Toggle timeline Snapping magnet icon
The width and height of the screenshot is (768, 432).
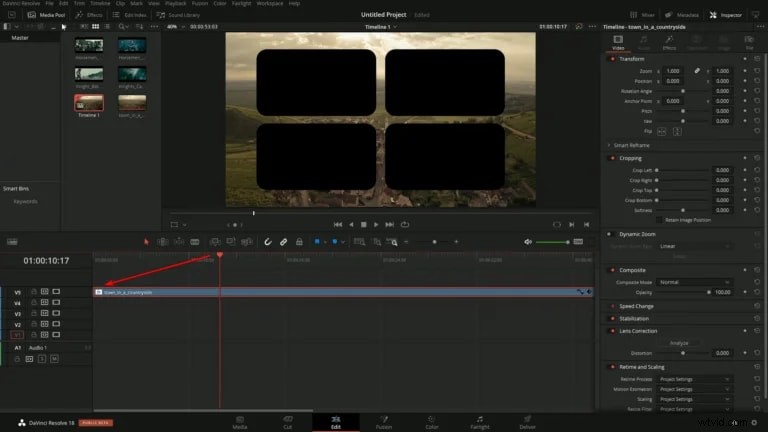point(267,242)
